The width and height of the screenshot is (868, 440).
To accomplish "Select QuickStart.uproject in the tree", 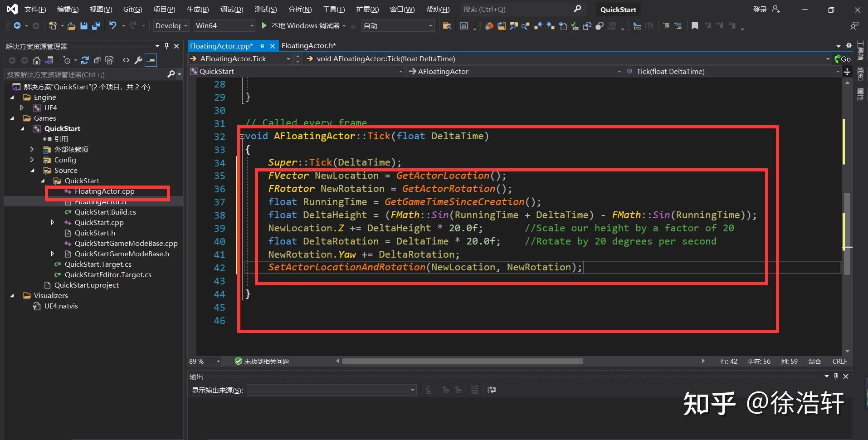I will tap(86, 285).
